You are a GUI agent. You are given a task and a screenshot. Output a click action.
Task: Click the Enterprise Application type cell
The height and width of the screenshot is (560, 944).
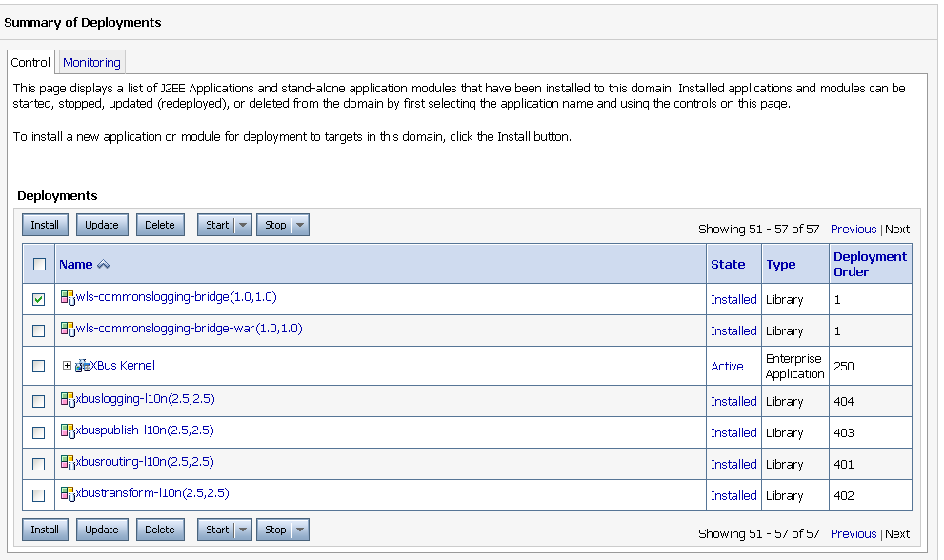pos(794,366)
